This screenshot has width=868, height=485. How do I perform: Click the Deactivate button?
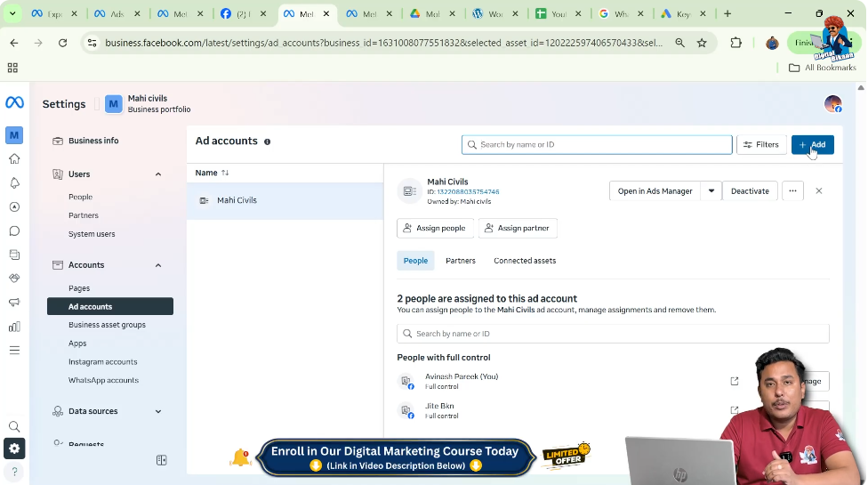(750, 191)
